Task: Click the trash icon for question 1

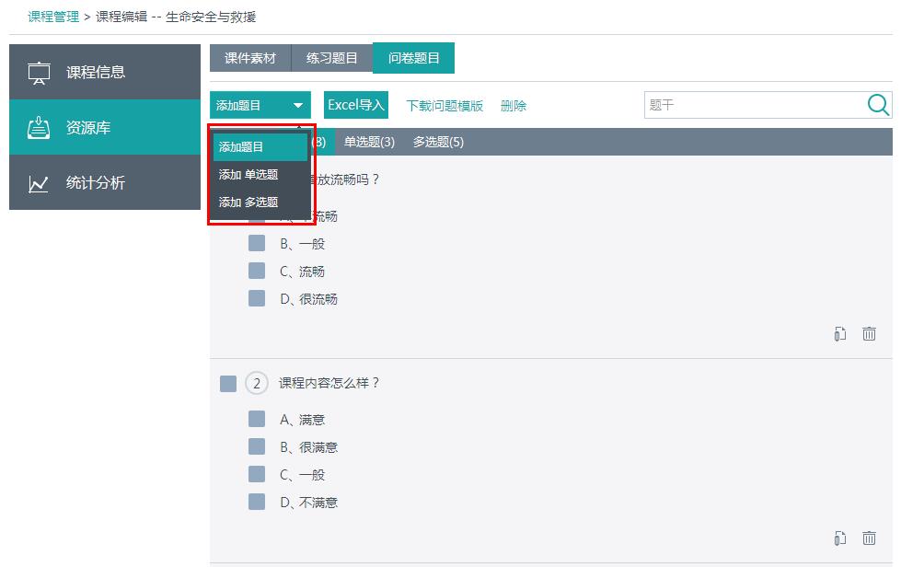Action: point(869,334)
